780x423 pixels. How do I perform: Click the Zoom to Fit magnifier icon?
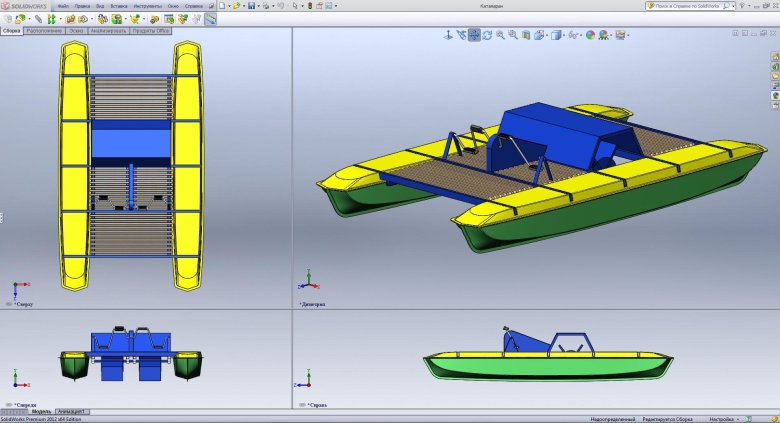click(500, 35)
